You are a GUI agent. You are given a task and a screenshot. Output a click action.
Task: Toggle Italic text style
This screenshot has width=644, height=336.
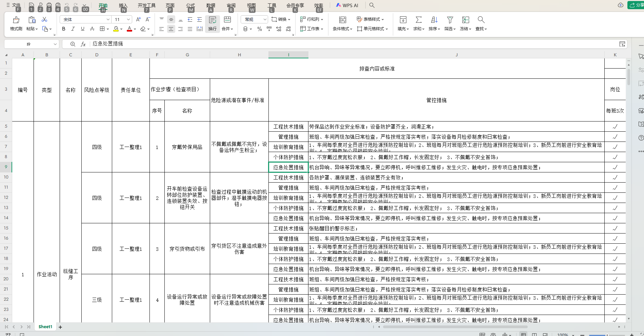click(x=73, y=29)
